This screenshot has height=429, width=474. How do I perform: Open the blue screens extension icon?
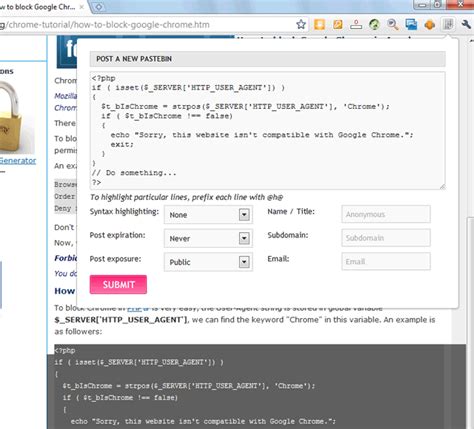click(x=411, y=24)
